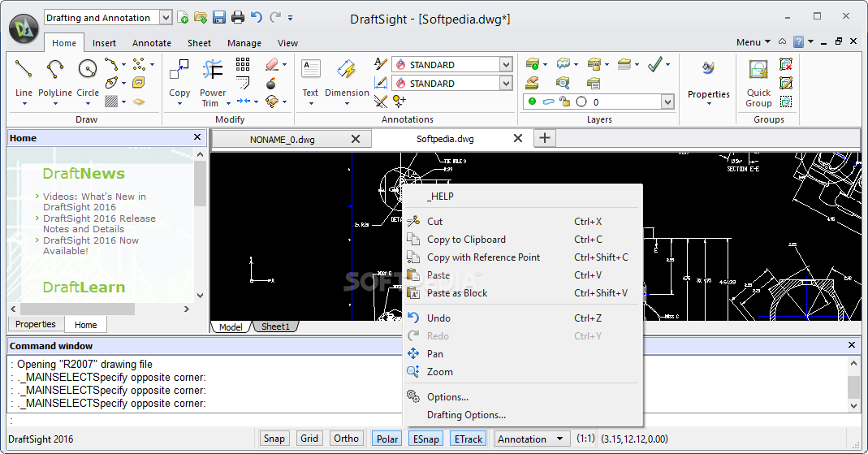
Task: Choose Zoom from context menu
Action: pos(523,372)
